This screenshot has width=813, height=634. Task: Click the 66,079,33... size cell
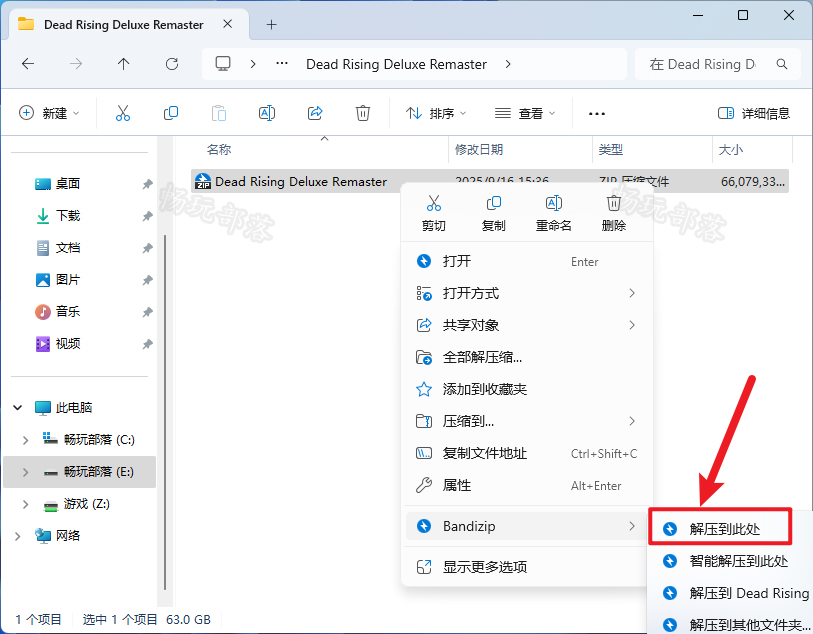coord(752,181)
